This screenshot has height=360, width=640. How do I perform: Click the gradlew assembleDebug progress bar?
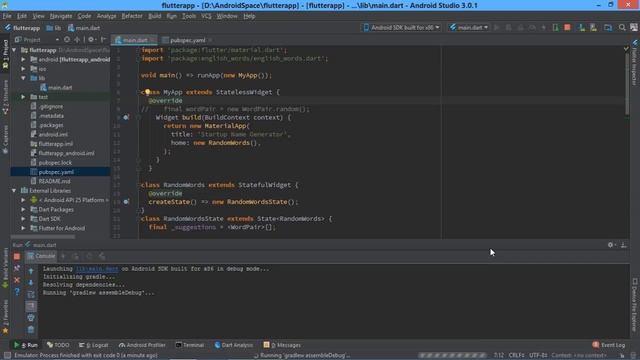coord(452,356)
